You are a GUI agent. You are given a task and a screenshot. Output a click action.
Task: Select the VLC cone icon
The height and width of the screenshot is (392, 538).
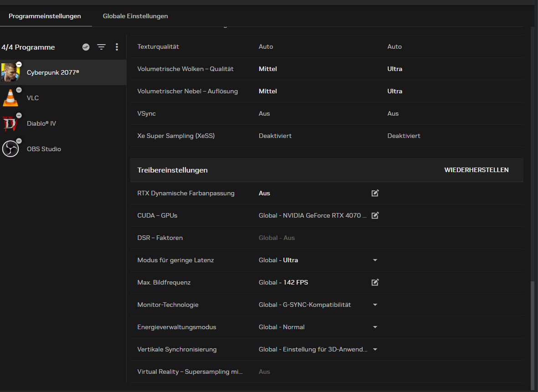pos(10,98)
